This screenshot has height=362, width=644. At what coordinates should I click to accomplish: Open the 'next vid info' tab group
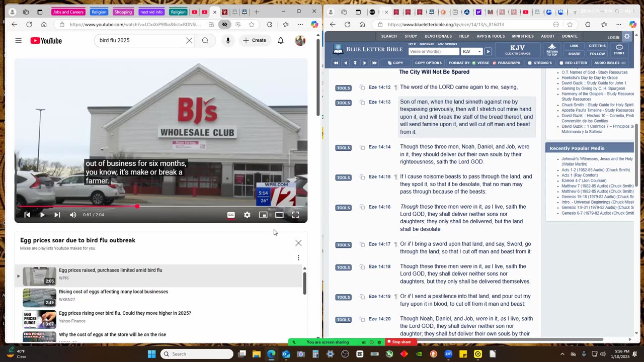coord(151,12)
